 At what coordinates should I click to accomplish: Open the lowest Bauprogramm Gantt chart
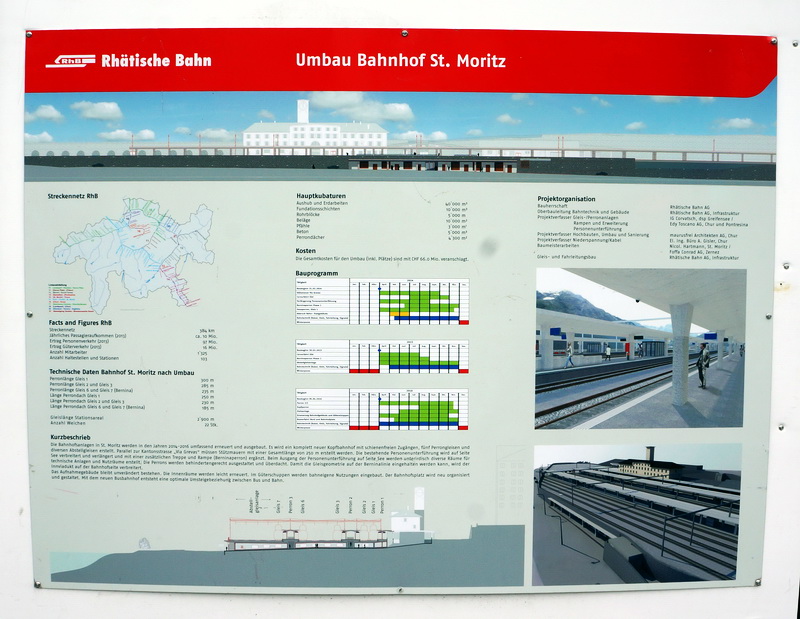click(382, 409)
